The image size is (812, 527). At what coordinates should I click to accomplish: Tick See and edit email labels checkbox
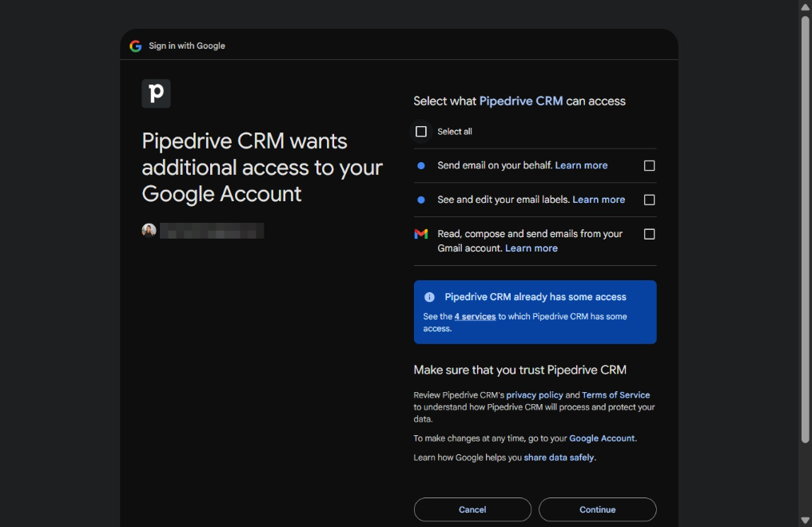(x=649, y=200)
